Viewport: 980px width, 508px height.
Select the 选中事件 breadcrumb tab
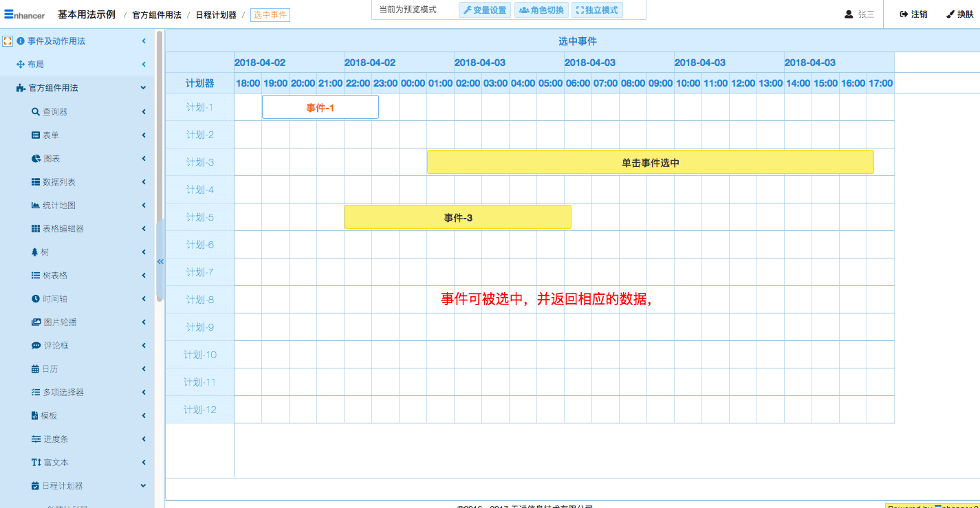click(270, 15)
